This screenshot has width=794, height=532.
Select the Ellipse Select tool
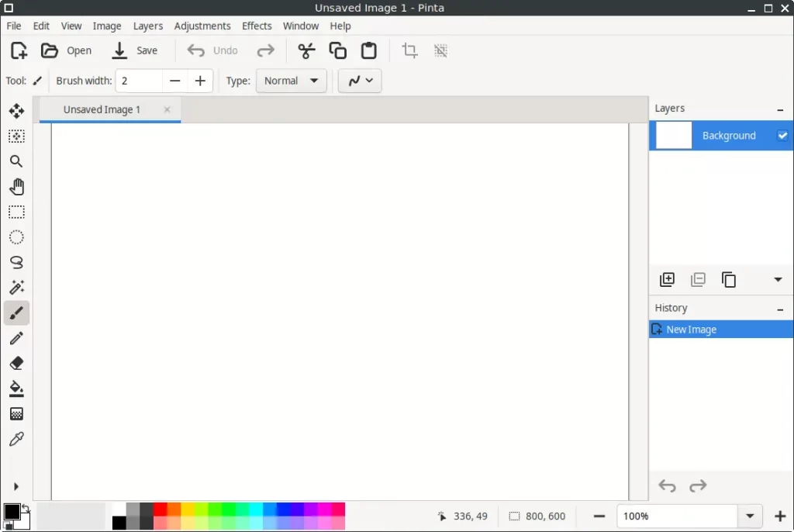tap(16, 237)
